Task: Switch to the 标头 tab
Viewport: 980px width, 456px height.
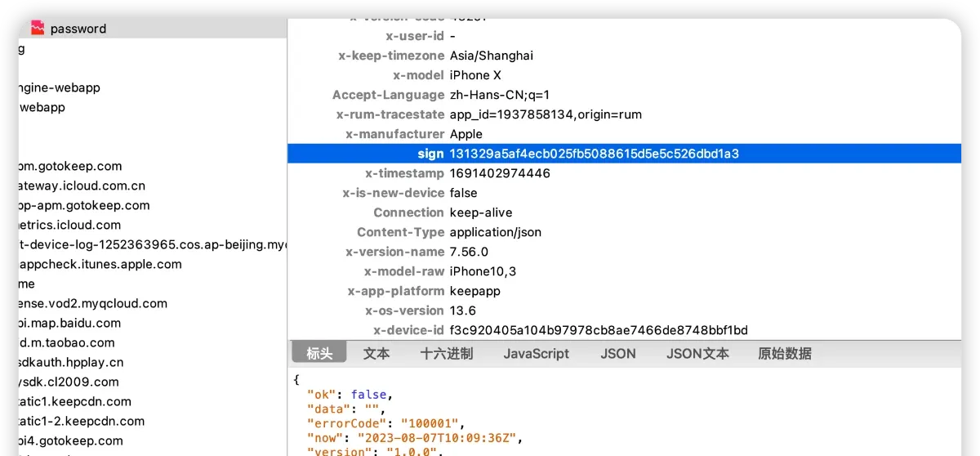Action: tap(319, 354)
